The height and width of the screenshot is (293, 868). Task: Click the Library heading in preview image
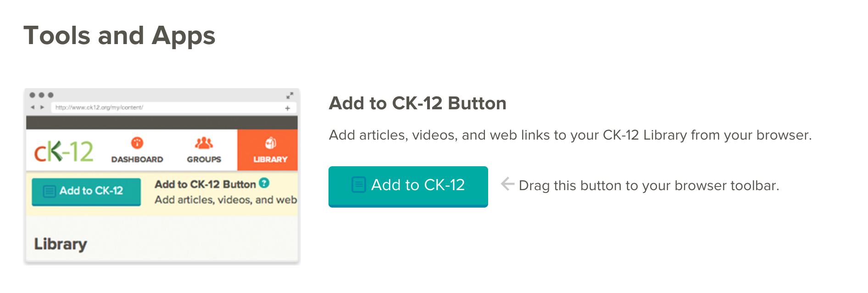click(61, 244)
